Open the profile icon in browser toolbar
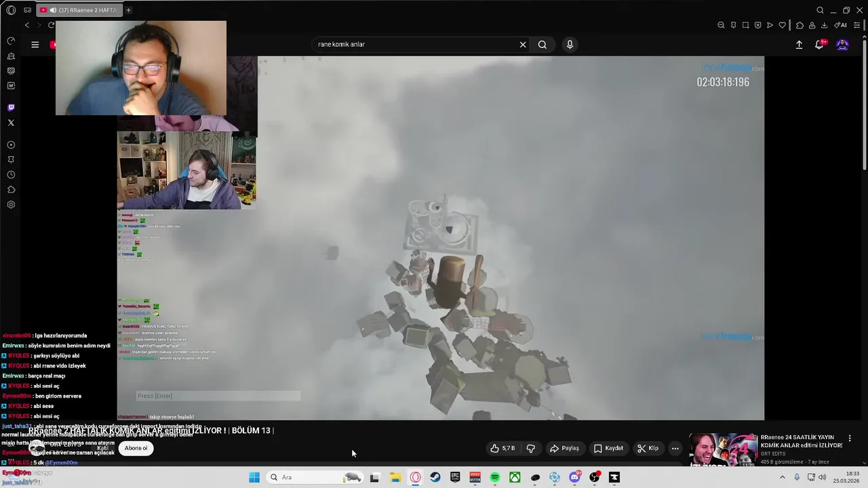The width and height of the screenshot is (868, 488). (x=812, y=25)
